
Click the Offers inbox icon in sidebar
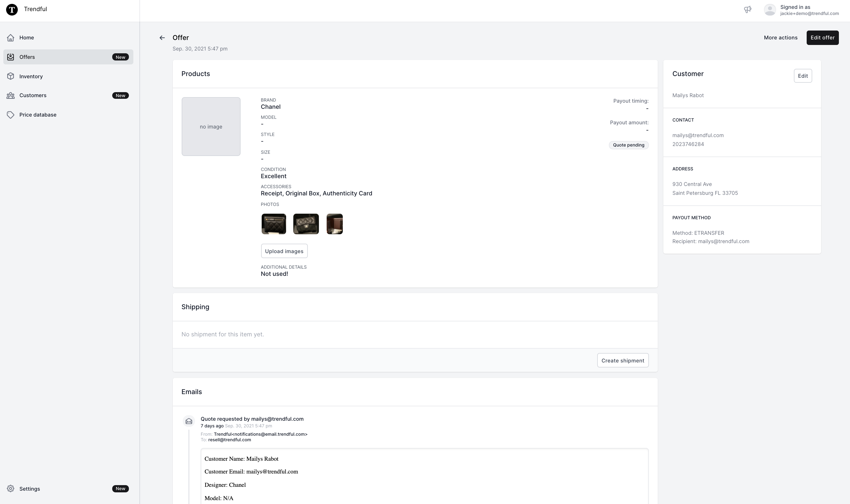11,57
